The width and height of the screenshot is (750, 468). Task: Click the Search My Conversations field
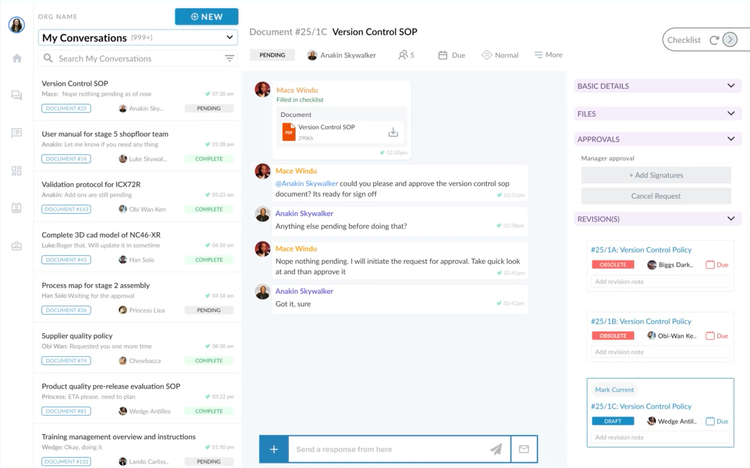[x=138, y=58]
